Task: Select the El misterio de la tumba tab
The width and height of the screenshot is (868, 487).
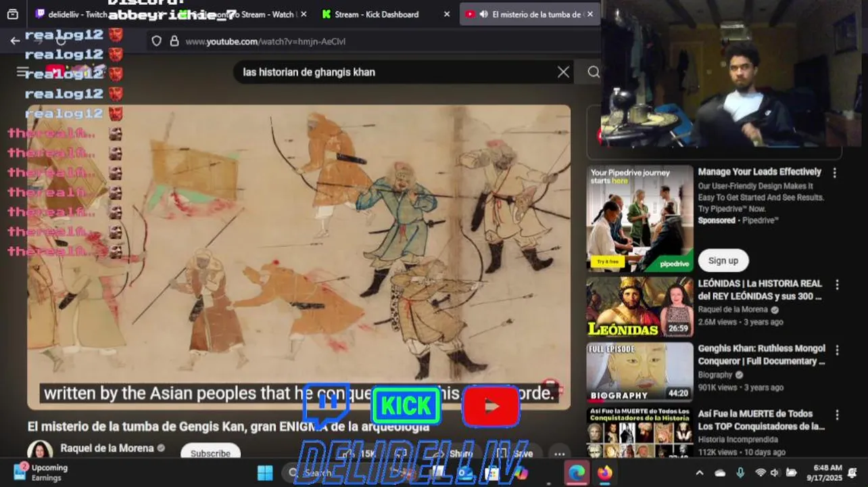Action: pyautogui.click(x=530, y=14)
